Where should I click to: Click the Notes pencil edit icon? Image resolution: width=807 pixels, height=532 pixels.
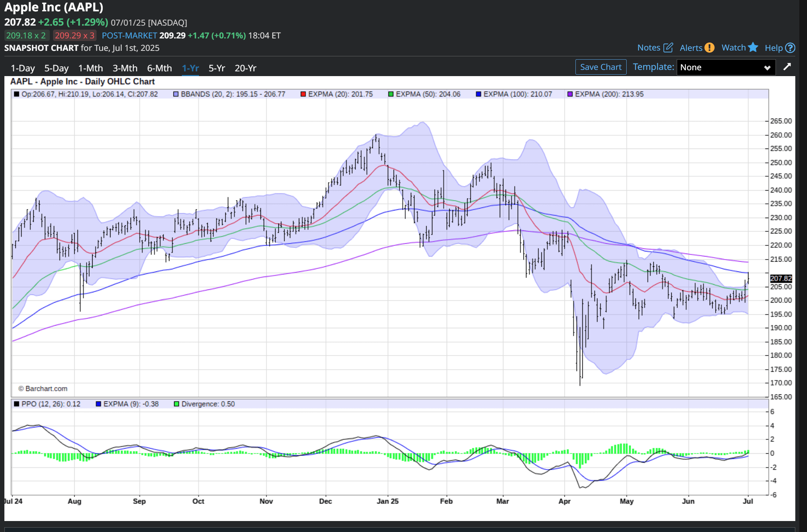click(668, 48)
